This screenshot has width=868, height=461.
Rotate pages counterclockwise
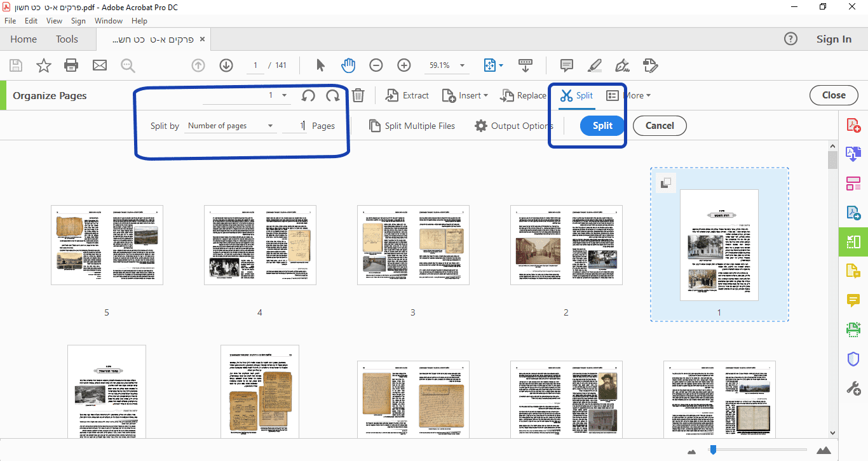308,96
